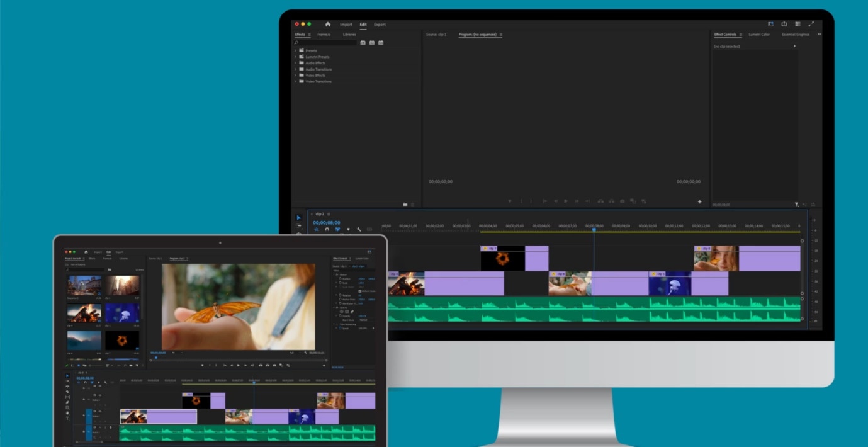Screen dimensions: 868x447
Task: Open the Export tab on the monitor
Action: click(x=380, y=25)
